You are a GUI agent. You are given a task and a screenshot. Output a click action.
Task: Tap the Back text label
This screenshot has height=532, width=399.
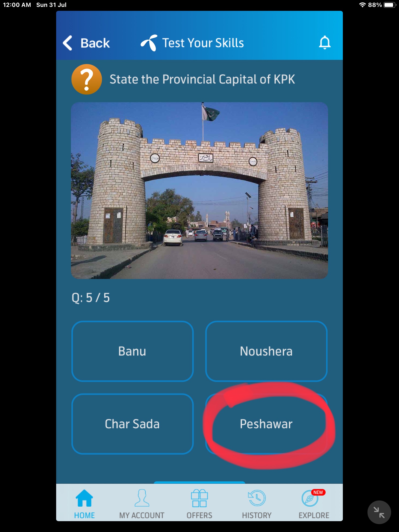tap(95, 43)
